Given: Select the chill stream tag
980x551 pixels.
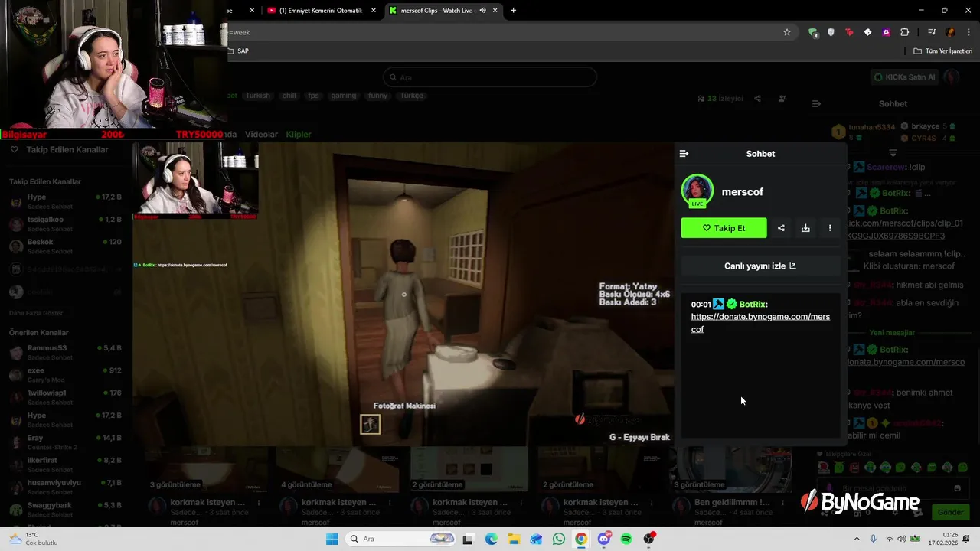Looking at the screenshot, I should pyautogui.click(x=289, y=96).
